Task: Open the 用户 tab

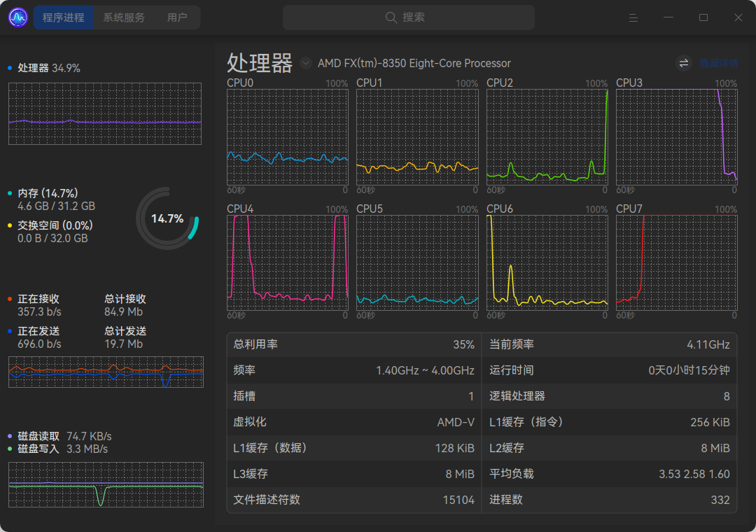Action: pyautogui.click(x=177, y=17)
